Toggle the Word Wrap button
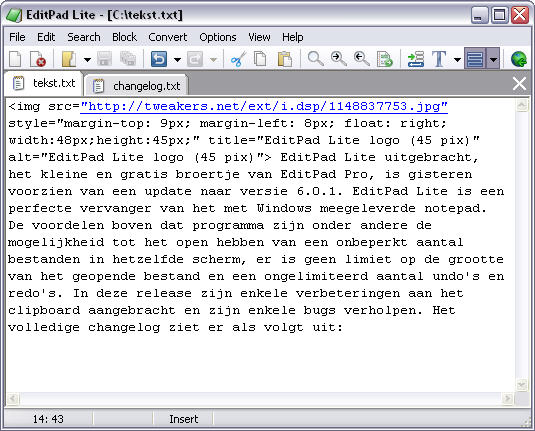The height and width of the screenshot is (431, 535). point(475,59)
